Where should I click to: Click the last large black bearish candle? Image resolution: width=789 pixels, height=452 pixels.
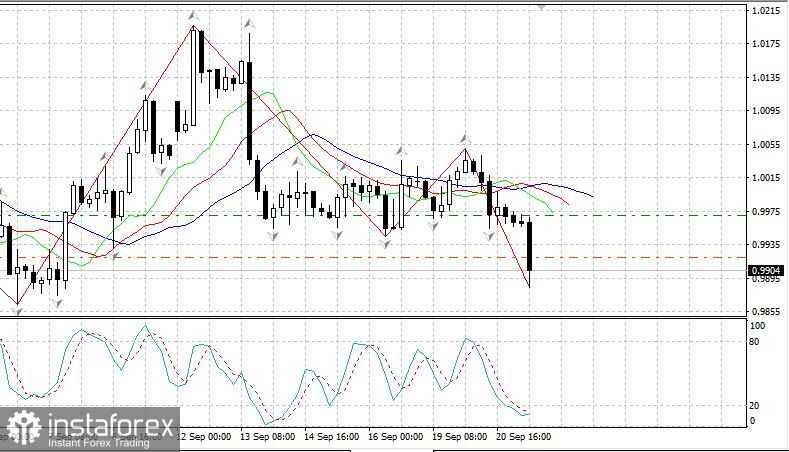[x=529, y=246]
